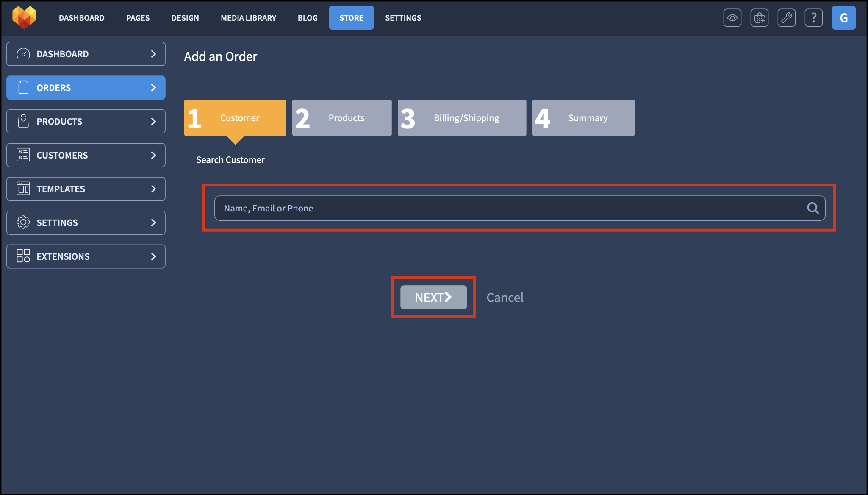
Task: Click the Dashboard gauge icon in sidebar
Action: (23, 54)
